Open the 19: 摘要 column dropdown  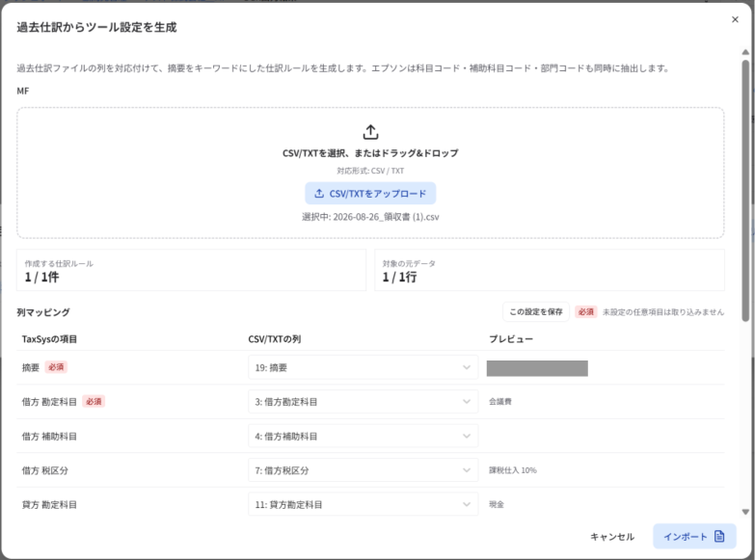click(364, 367)
